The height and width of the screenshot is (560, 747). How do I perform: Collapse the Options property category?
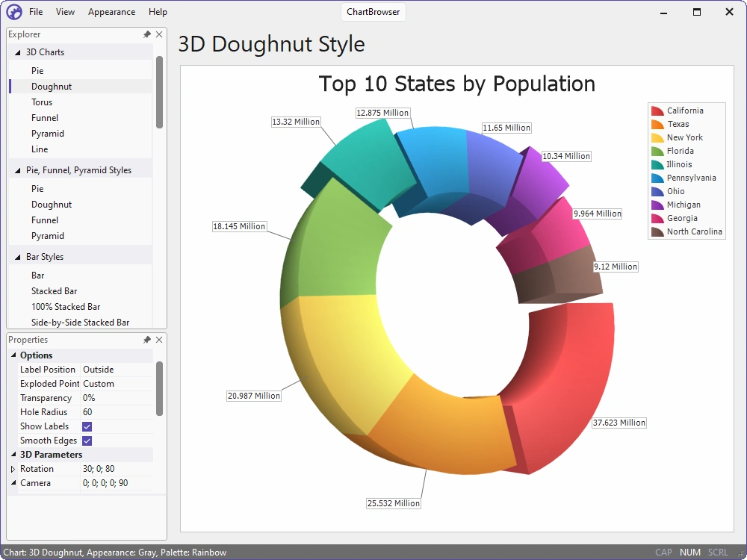pyautogui.click(x=13, y=355)
